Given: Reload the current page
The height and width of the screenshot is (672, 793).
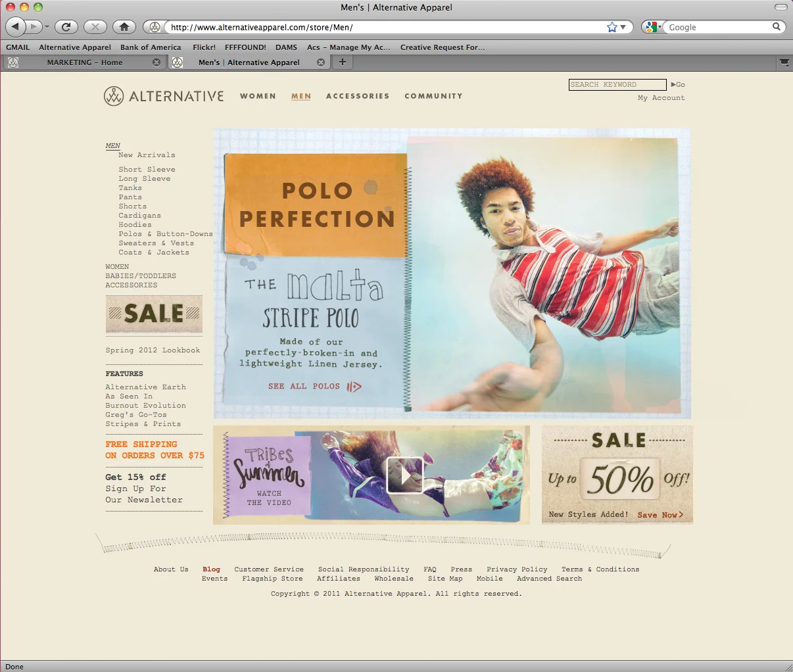Looking at the screenshot, I should click(x=66, y=27).
